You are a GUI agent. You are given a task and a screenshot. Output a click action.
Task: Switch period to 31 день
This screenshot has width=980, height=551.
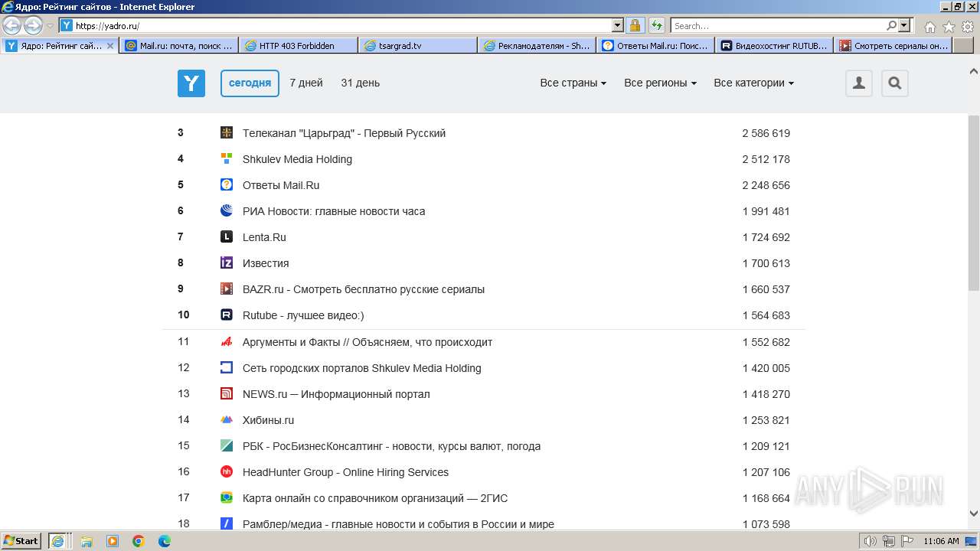360,83
